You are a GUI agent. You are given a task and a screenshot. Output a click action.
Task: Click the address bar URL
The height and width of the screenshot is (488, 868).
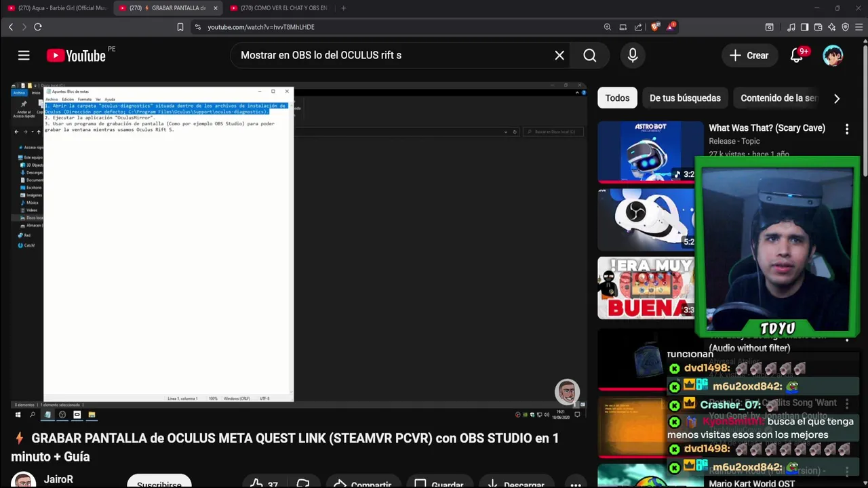pos(261,27)
